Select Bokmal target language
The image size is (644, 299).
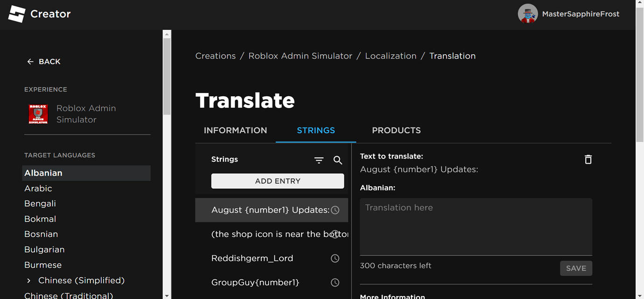tap(40, 219)
